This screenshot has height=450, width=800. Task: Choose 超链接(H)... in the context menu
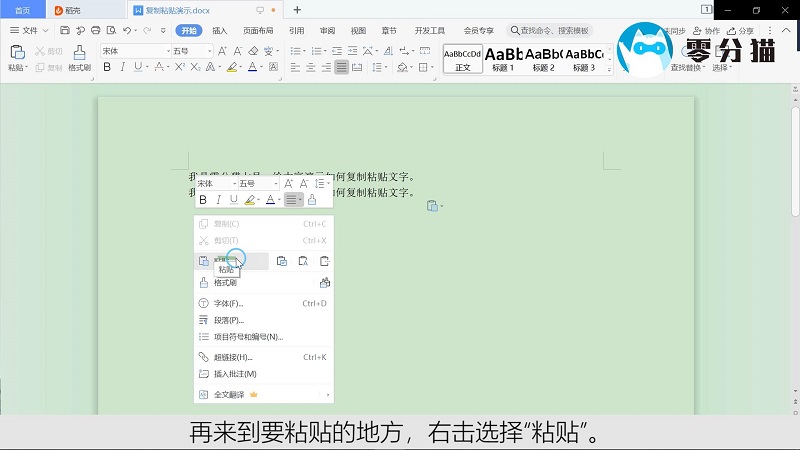click(233, 357)
